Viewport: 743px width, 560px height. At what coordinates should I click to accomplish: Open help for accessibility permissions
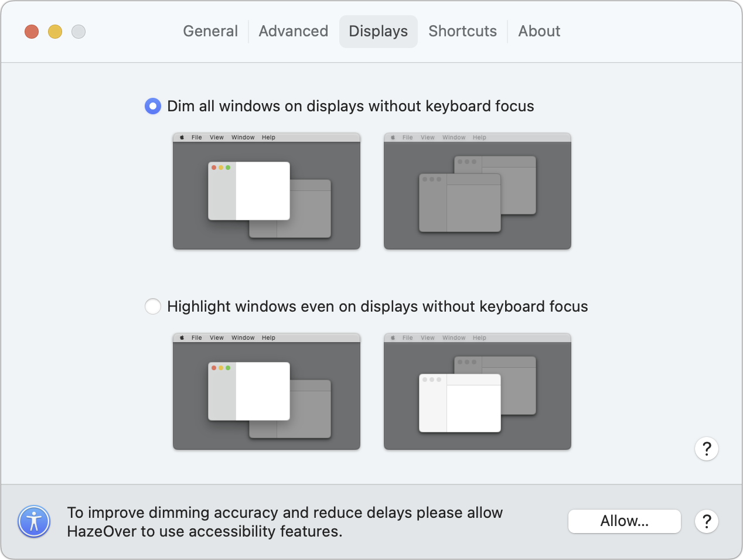707,521
